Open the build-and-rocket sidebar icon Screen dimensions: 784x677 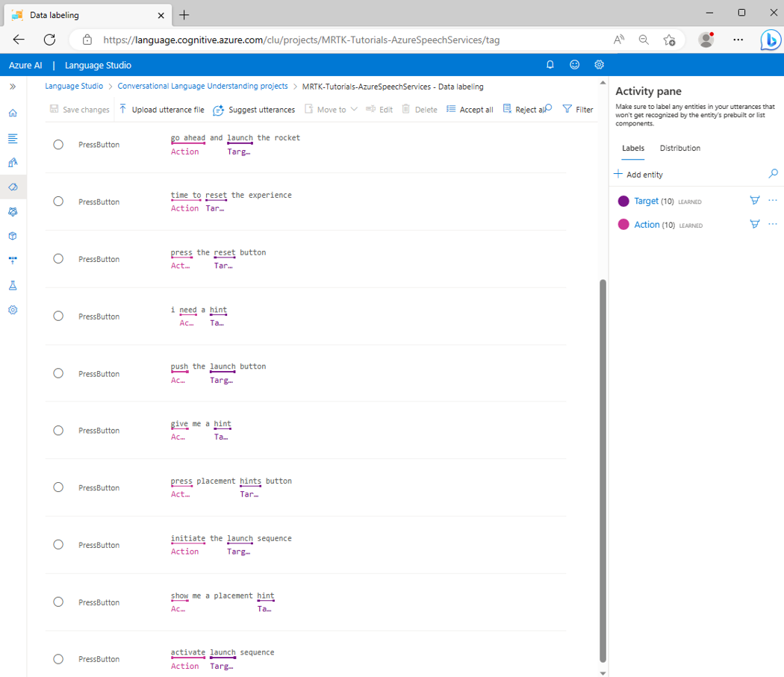pyautogui.click(x=13, y=163)
